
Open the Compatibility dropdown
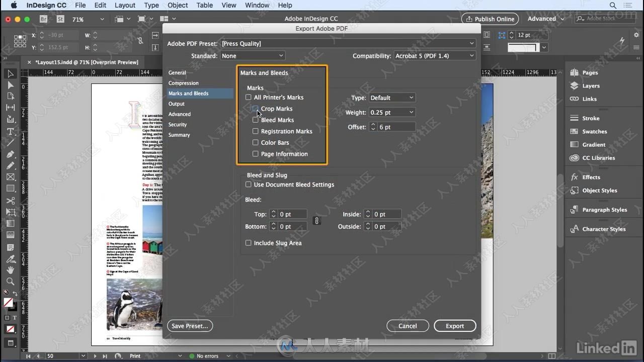click(x=435, y=56)
